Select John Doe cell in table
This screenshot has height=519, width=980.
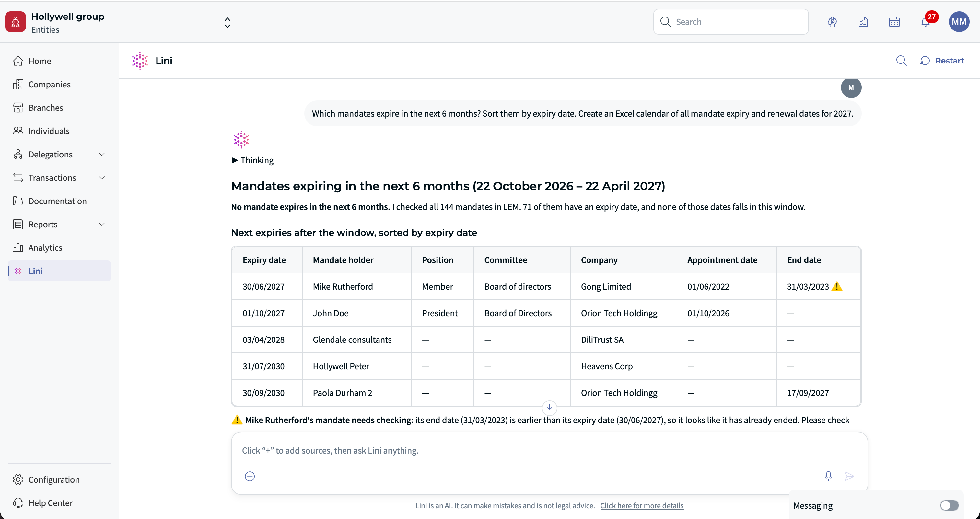[x=356, y=313]
